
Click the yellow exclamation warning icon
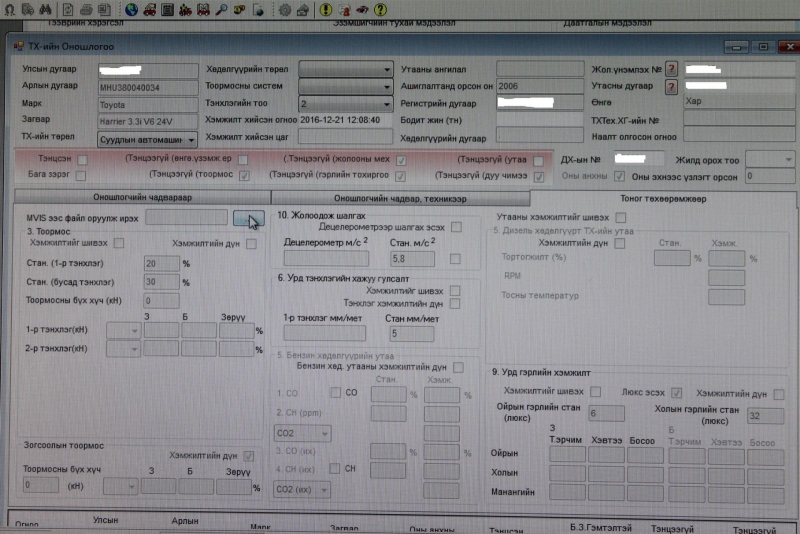(x=327, y=9)
